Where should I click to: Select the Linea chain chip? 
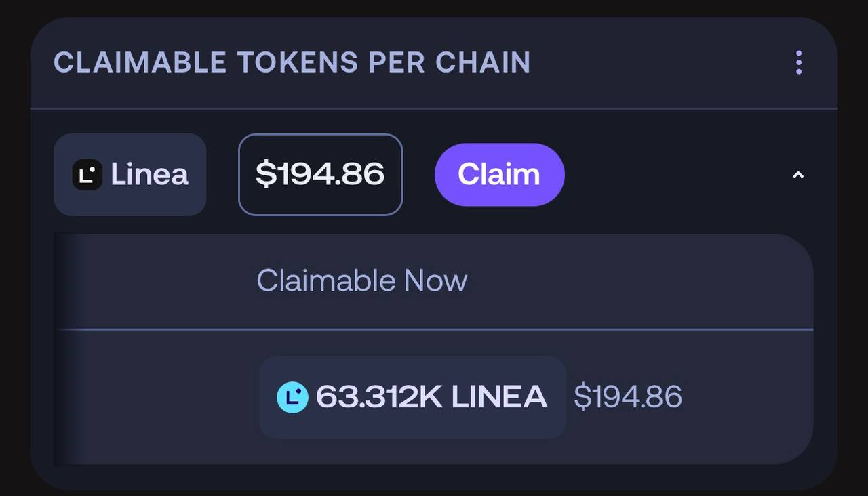click(x=130, y=175)
